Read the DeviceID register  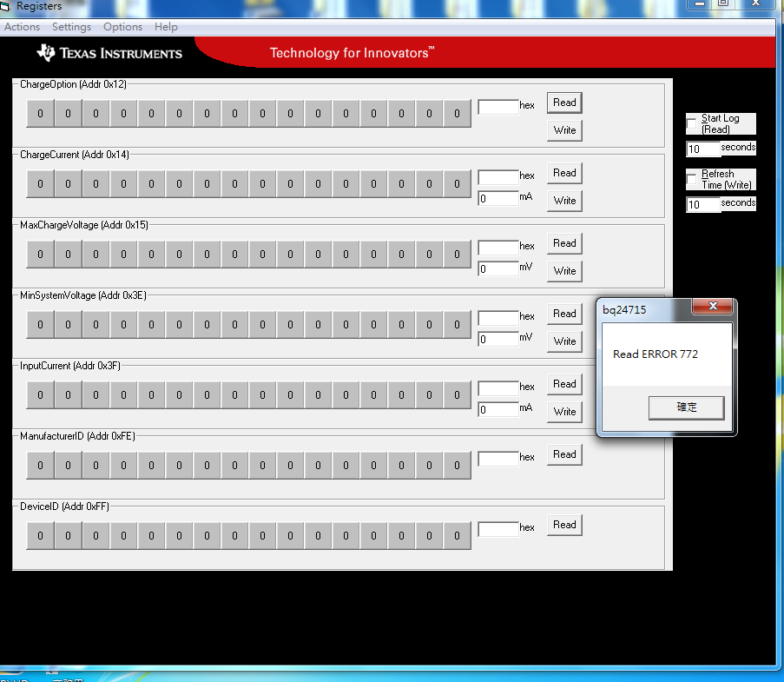click(564, 526)
